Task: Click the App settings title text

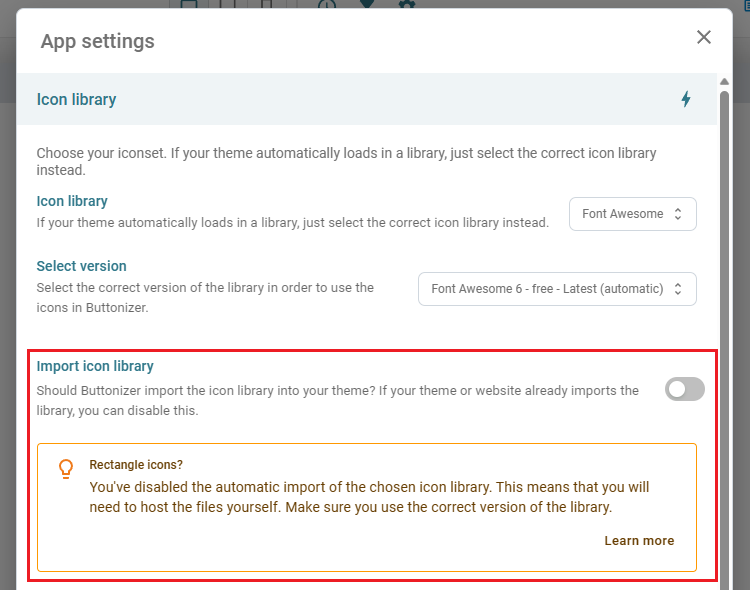Action: click(x=98, y=41)
